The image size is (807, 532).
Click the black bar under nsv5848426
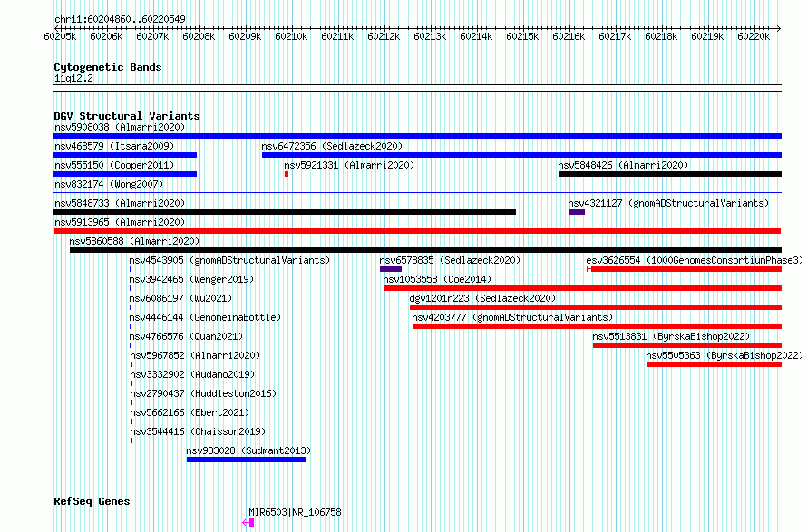pos(670,174)
